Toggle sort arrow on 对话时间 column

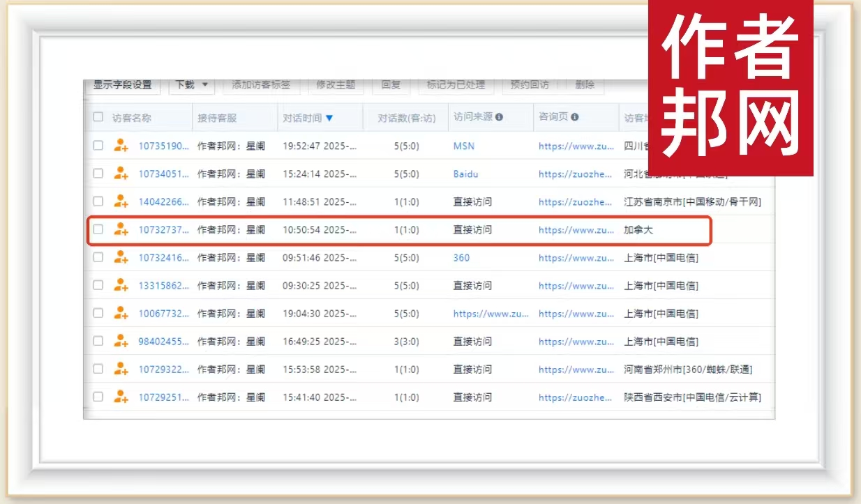coord(329,118)
